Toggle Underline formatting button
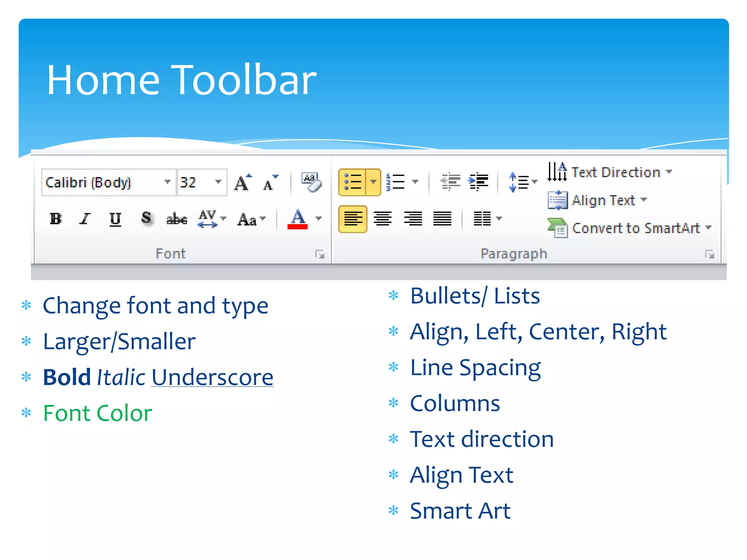Image resolution: width=747 pixels, height=560 pixels. (x=115, y=219)
